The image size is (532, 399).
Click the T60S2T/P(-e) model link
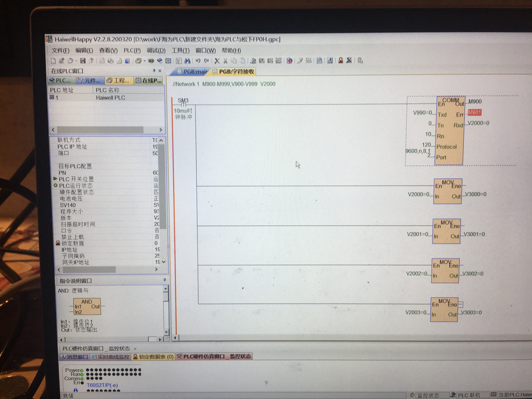pos(102,385)
